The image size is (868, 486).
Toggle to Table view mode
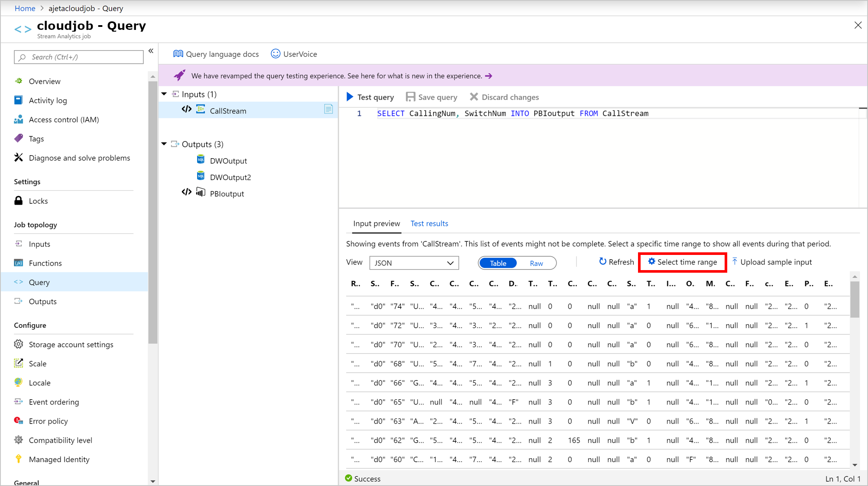(497, 263)
